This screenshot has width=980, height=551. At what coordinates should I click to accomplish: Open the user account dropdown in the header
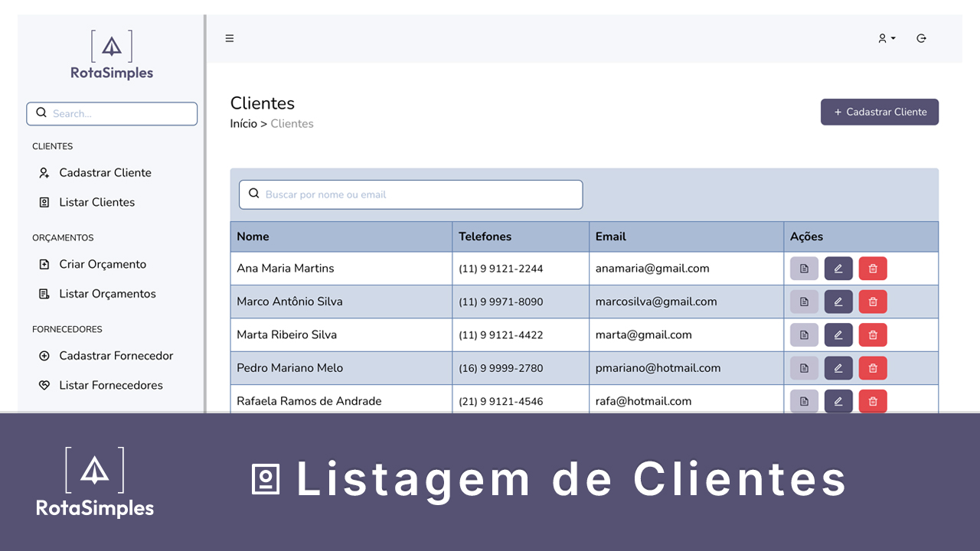[x=886, y=38]
